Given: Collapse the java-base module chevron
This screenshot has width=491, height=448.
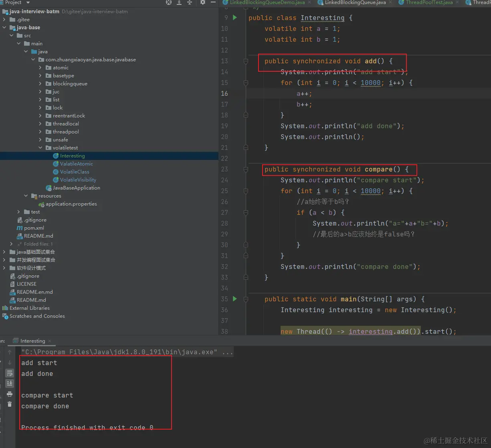Looking at the screenshot, I should (x=4, y=28).
